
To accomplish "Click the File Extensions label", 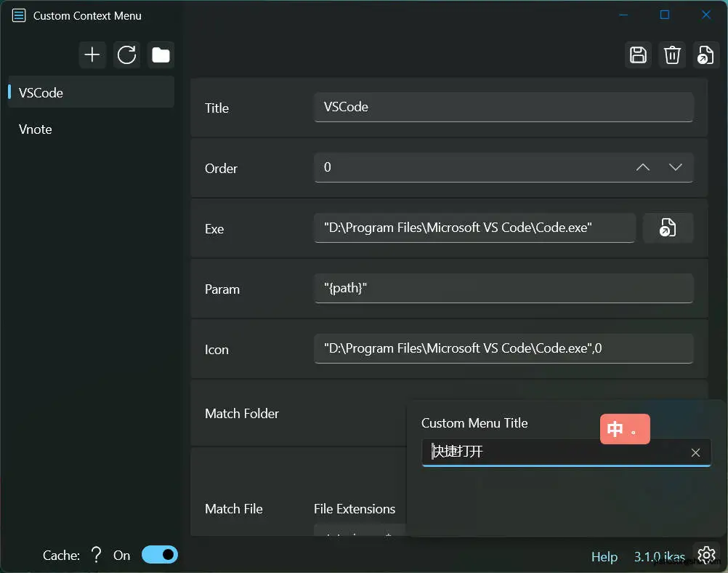I will pyautogui.click(x=355, y=509).
